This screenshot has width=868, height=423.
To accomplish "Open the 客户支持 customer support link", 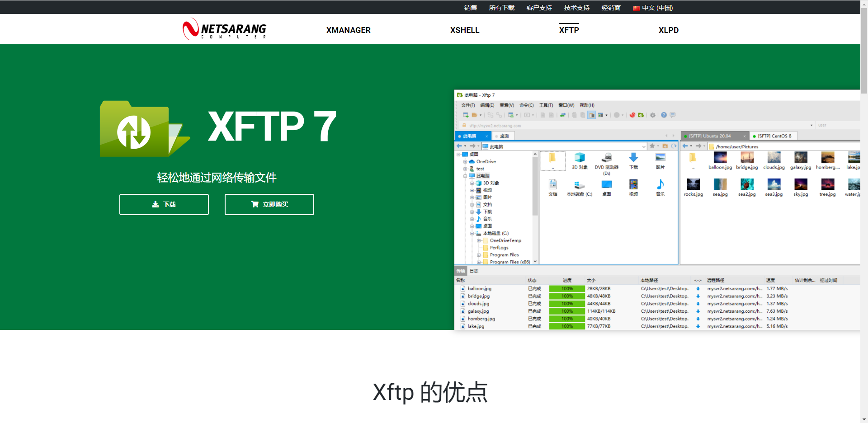I will [x=539, y=8].
